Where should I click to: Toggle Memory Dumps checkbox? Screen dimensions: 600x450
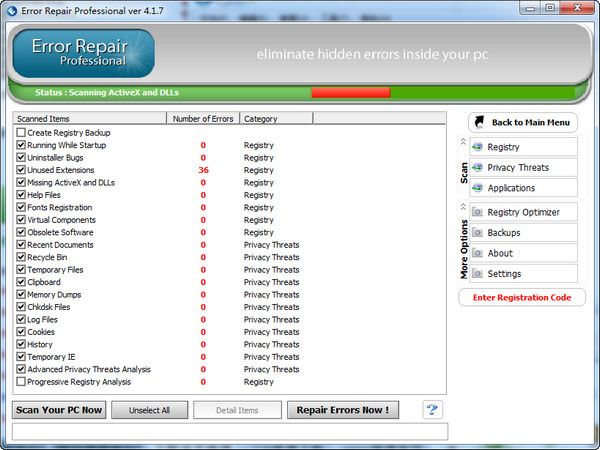point(21,294)
